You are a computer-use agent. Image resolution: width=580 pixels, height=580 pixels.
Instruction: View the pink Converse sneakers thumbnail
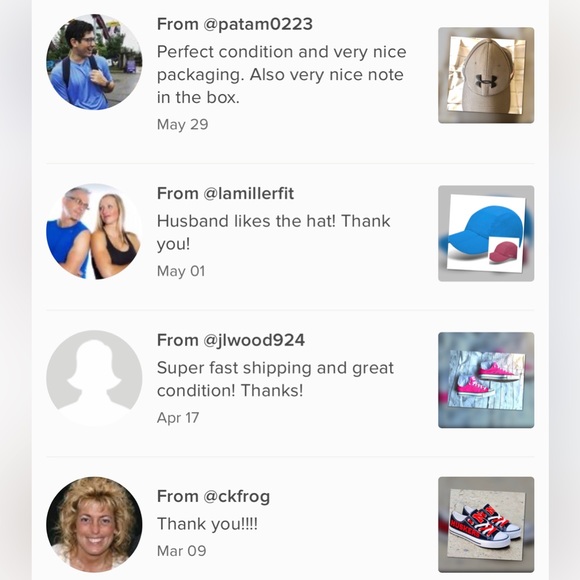click(486, 380)
